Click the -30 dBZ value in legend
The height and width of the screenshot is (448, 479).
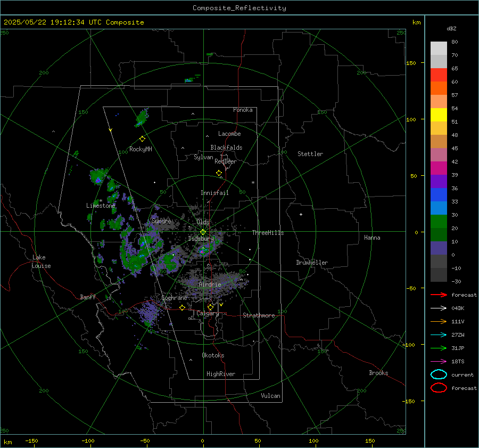click(456, 281)
